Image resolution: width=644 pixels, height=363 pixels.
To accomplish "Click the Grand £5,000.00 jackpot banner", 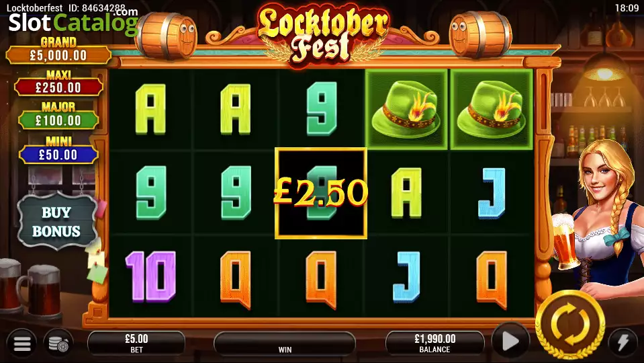I will pyautogui.click(x=58, y=50).
